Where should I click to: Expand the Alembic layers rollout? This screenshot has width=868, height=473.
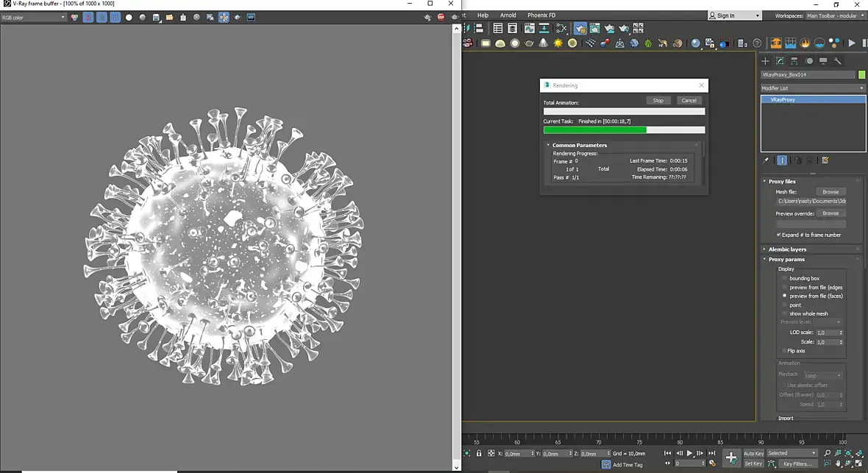coord(787,249)
